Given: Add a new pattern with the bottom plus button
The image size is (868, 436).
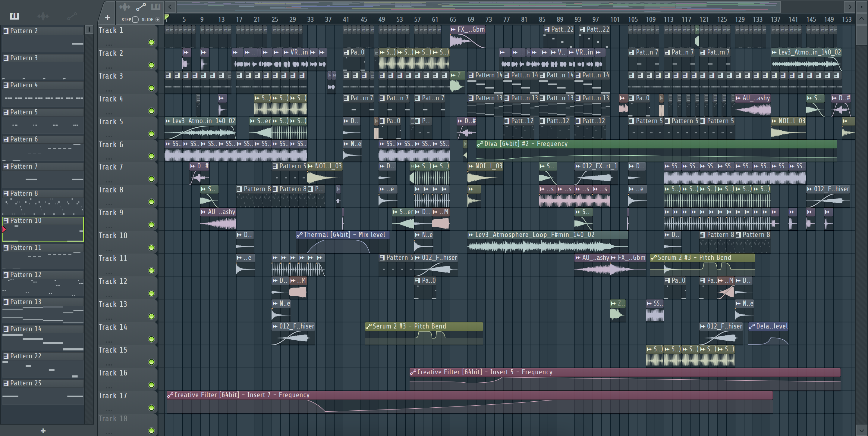Looking at the screenshot, I should 43,431.
